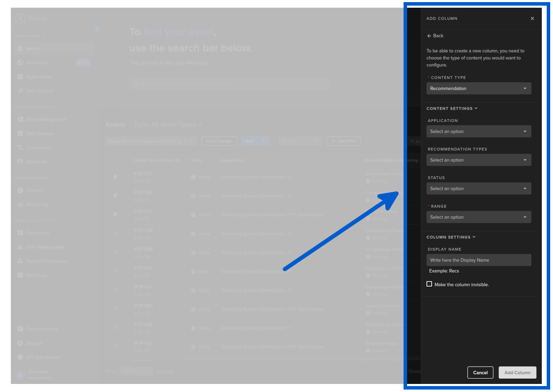Click the Display Name input field
Viewport: 553px width, 392px height.
pos(478,260)
